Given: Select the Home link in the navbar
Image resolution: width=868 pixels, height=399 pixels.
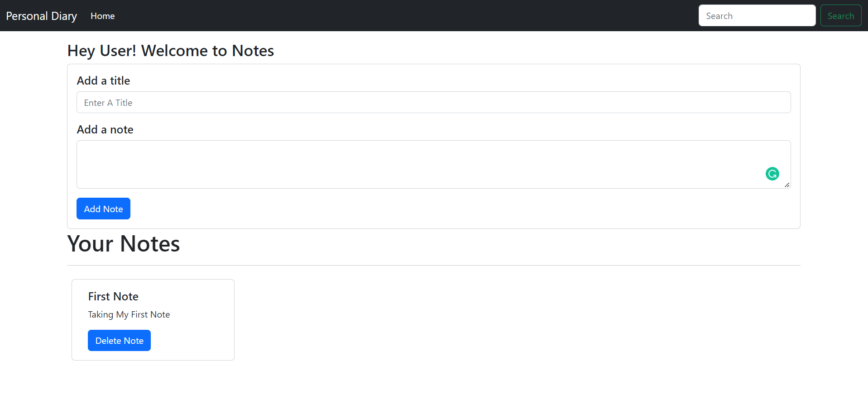Looking at the screenshot, I should click(102, 16).
